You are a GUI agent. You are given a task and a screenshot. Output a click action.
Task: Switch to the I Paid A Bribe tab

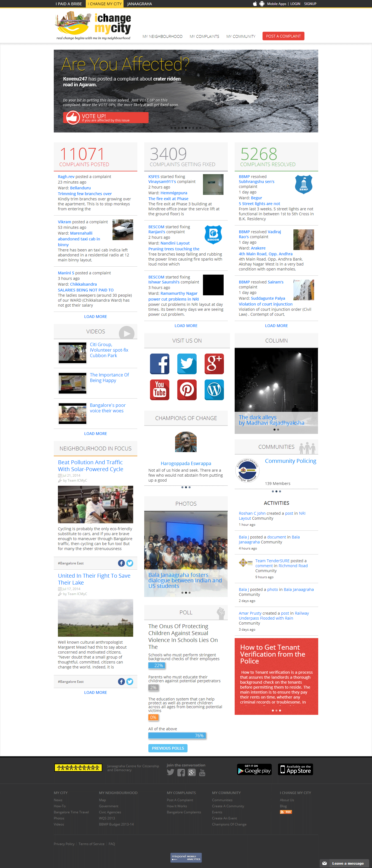(x=69, y=4)
